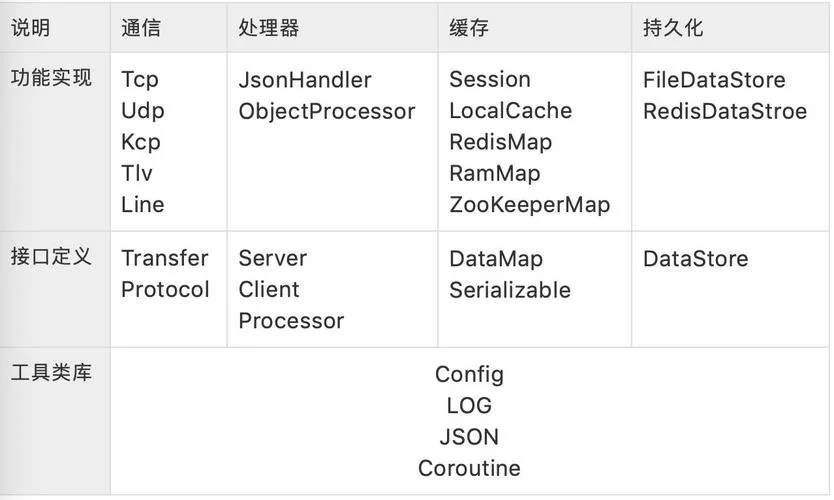
Task: Select the 工具类库 row label
Action: 51,372
